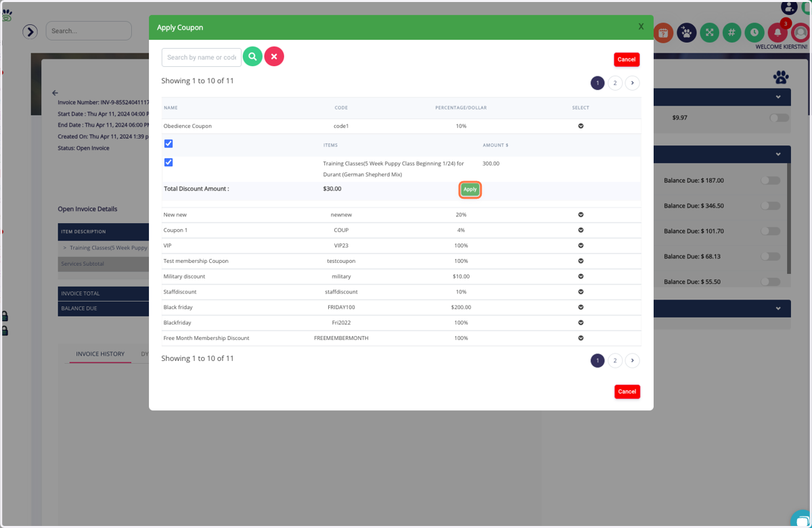Toggle switch for Balance Due $ 68.13
Screen dimensions: 812x528
(x=771, y=256)
